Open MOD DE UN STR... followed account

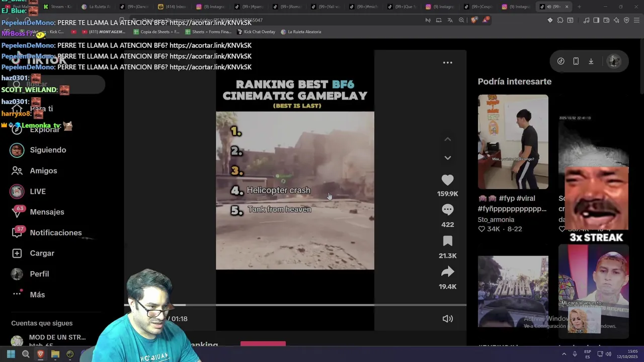pos(48,341)
